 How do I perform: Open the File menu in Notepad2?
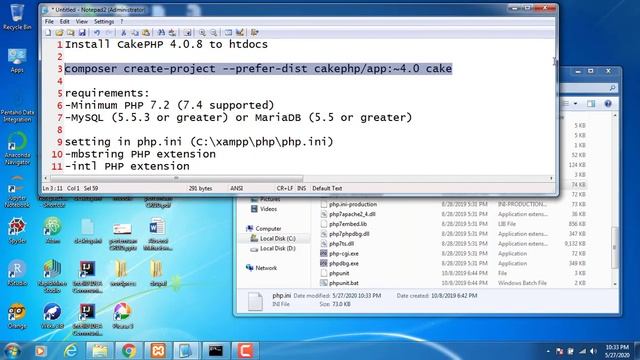click(x=49, y=22)
